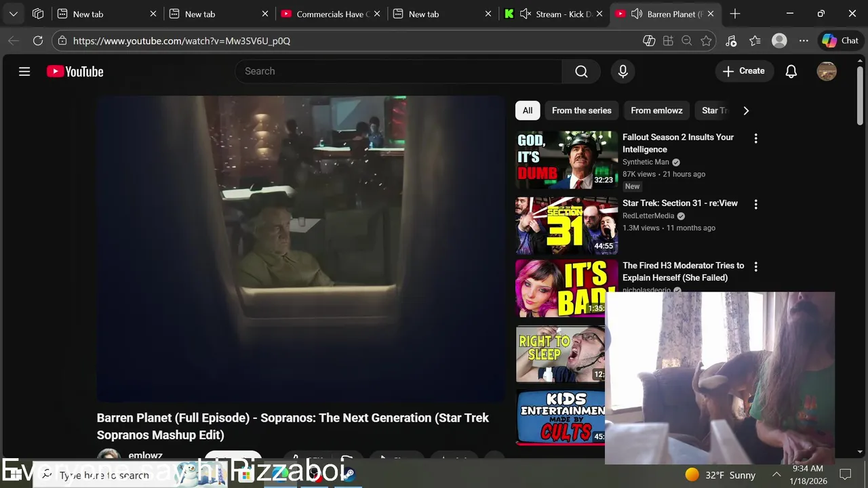Image resolution: width=868 pixels, height=488 pixels.
Task: Open the emlowz channel avatar
Action: 108,455
